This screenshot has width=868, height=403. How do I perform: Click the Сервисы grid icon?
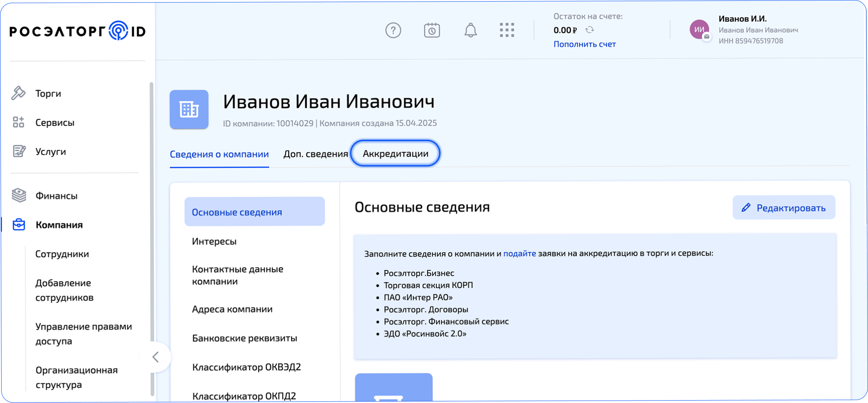pos(19,122)
